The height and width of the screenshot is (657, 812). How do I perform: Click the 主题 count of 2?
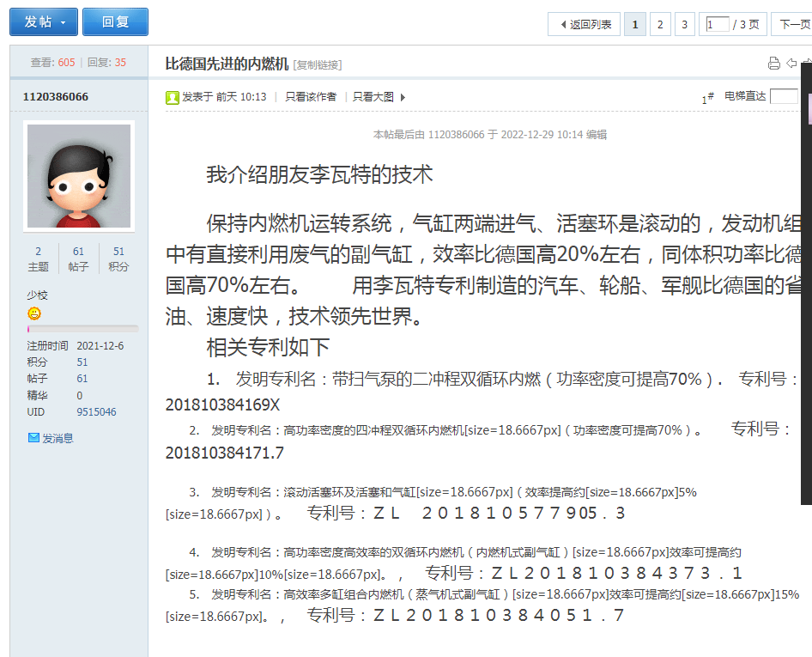pyautogui.click(x=39, y=259)
